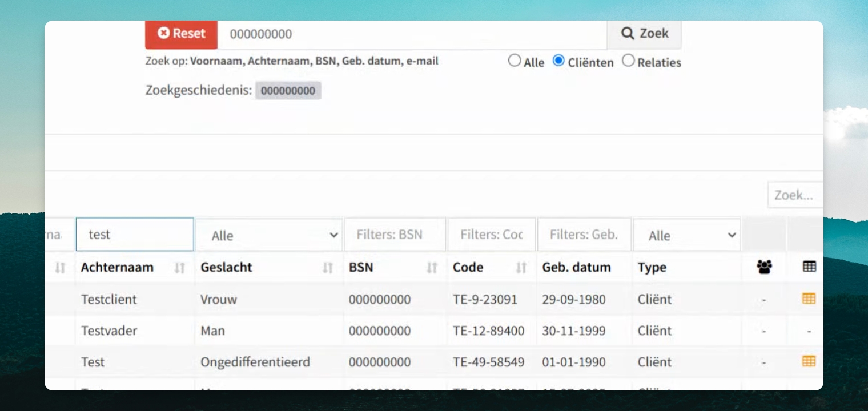
Task: Click the red Reset button
Action: pyautogui.click(x=181, y=34)
